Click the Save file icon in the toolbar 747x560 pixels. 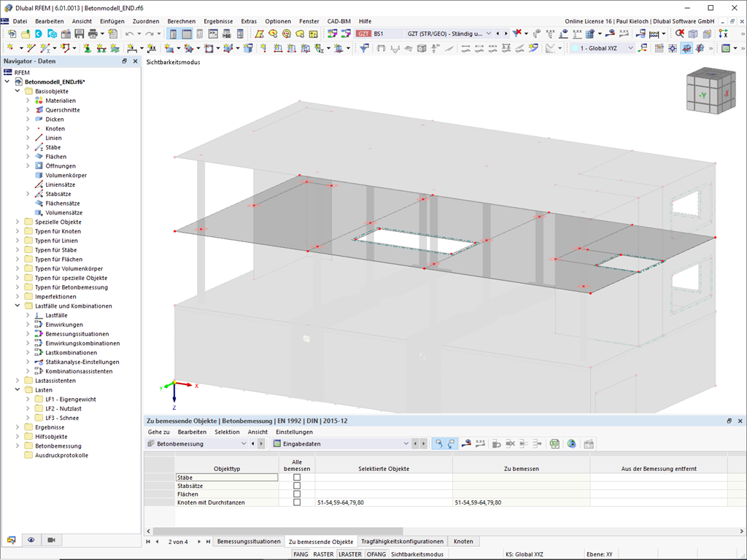tap(79, 34)
